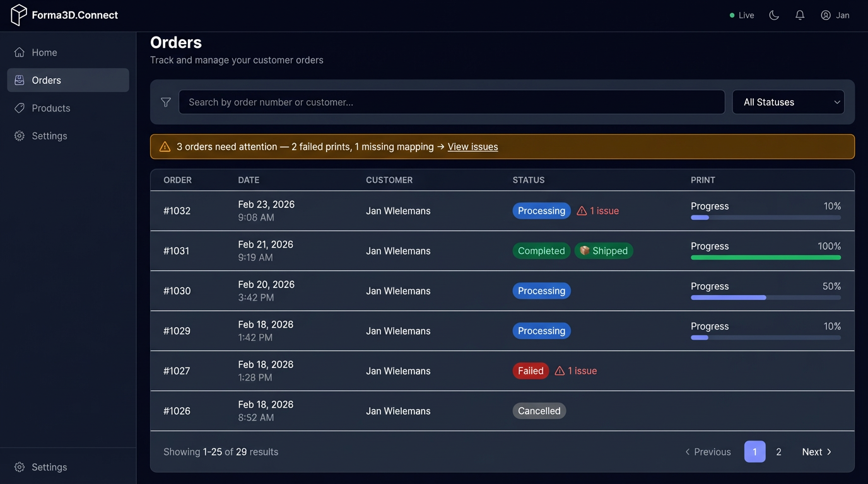Click the Forma3D.Connect cube logo

[x=18, y=14]
